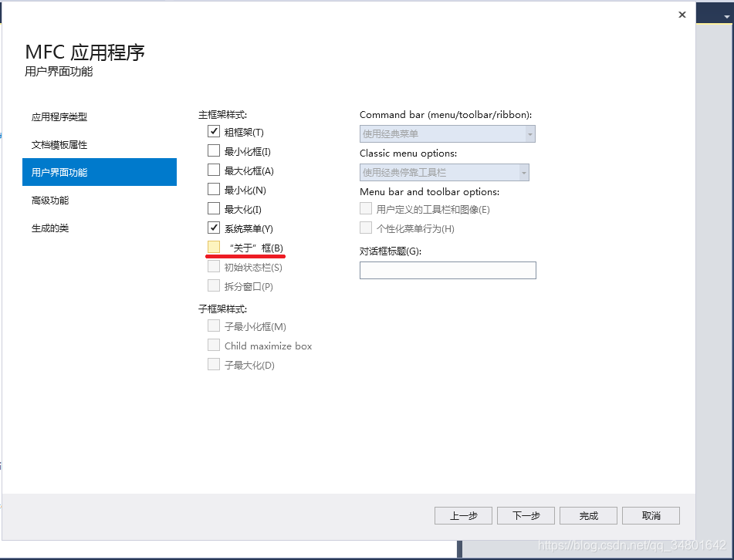Focus the 对话框标题(G) text field
Viewport: 734px width, 560px height.
448,271
